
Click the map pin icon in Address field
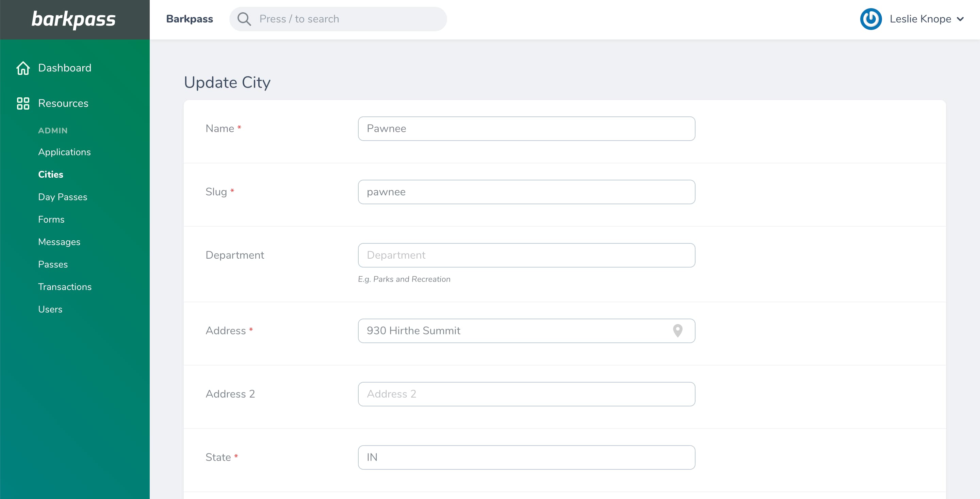(x=677, y=331)
